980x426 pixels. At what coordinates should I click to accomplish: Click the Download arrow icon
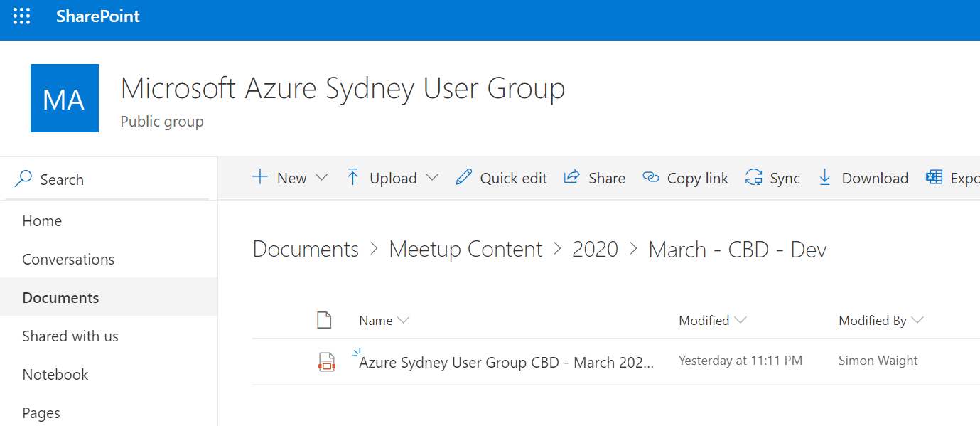click(824, 177)
